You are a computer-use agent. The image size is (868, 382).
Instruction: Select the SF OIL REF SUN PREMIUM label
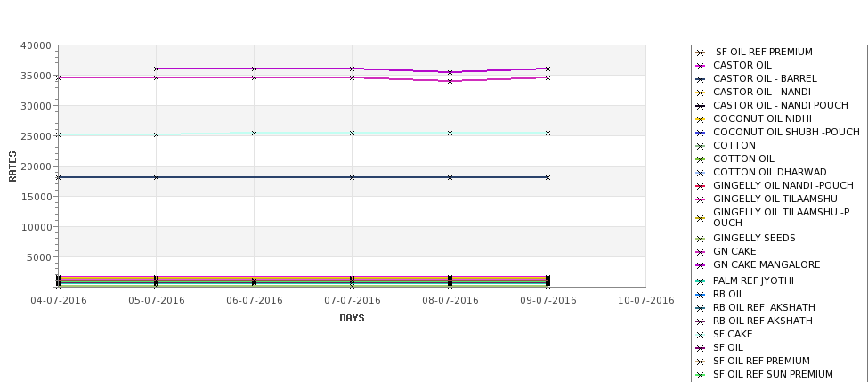[773, 374]
